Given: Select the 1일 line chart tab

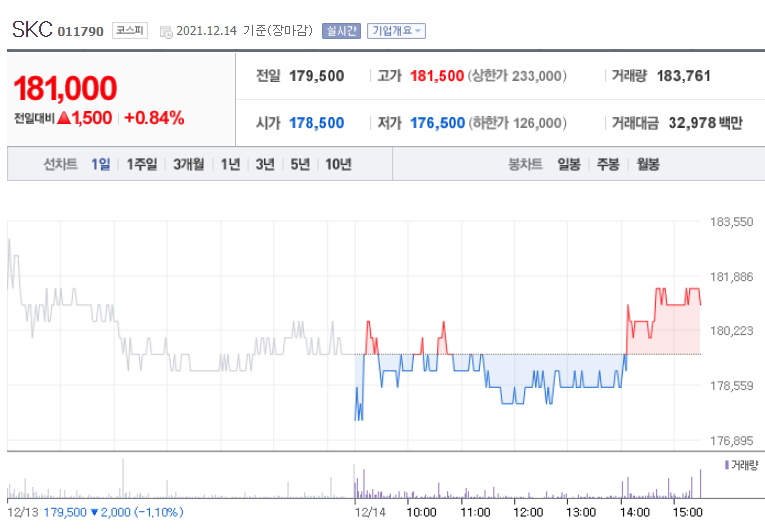Looking at the screenshot, I should tap(101, 164).
